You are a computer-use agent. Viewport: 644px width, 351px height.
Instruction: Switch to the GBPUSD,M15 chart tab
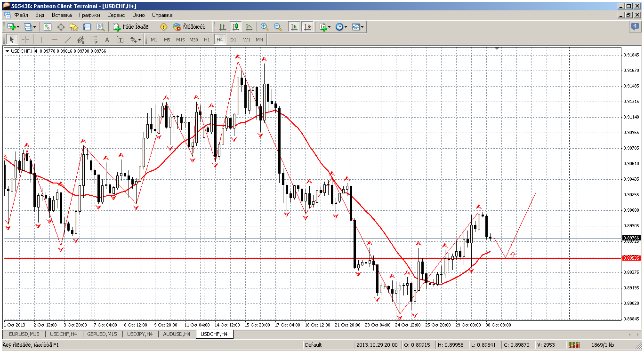pyautogui.click(x=102, y=334)
